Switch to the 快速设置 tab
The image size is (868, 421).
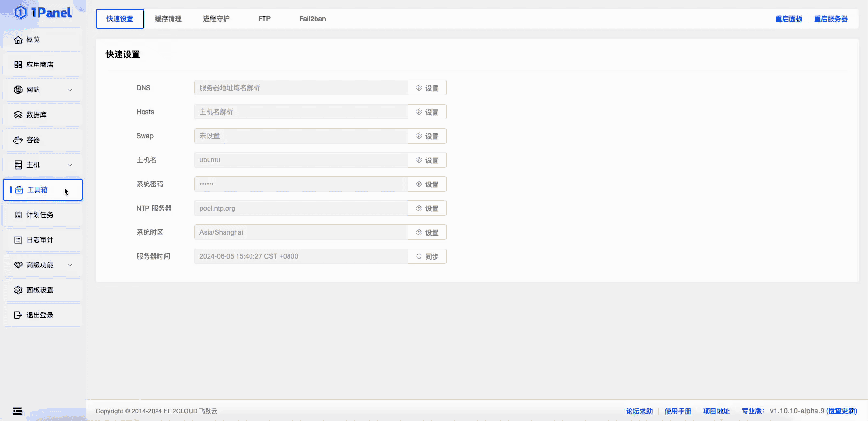(x=120, y=19)
